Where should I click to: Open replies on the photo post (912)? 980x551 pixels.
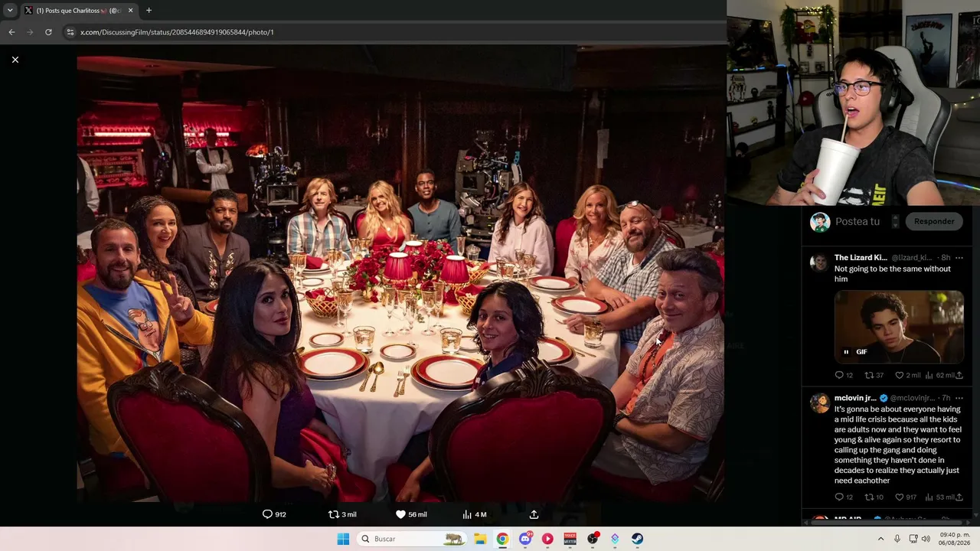(x=274, y=514)
